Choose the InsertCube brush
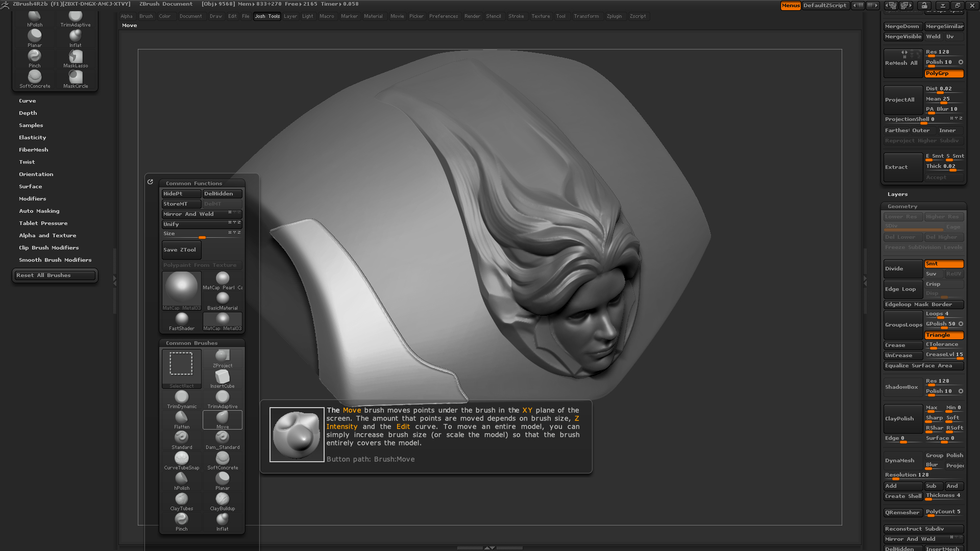 (223, 379)
